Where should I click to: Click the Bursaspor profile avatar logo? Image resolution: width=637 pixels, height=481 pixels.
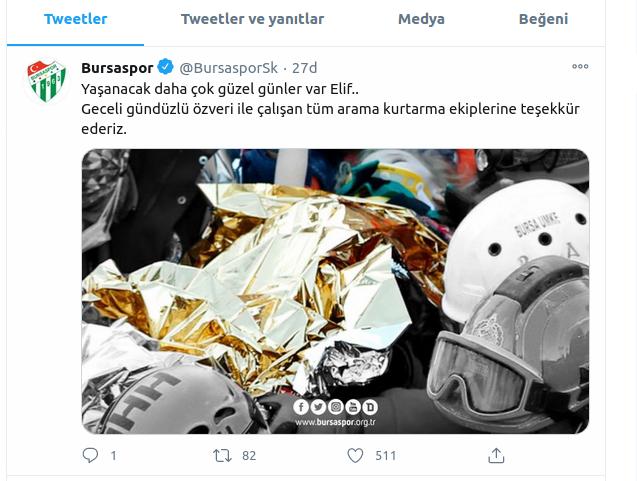[46, 81]
